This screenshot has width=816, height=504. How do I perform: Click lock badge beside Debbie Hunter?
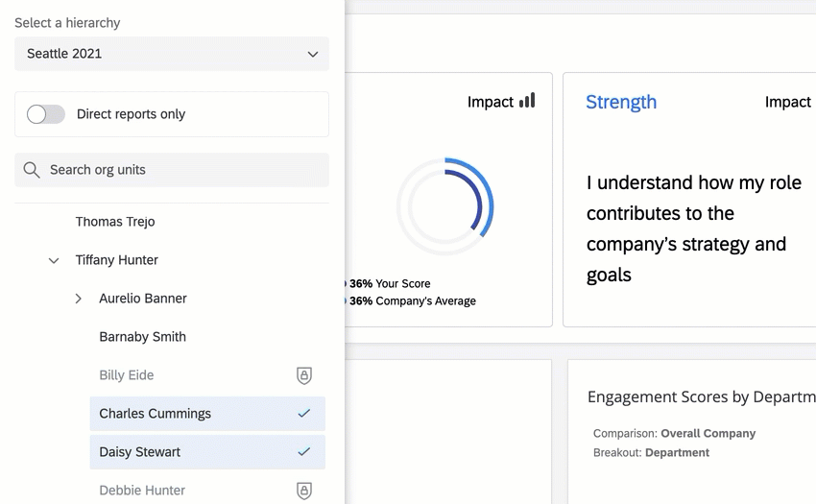[x=304, y=491]
